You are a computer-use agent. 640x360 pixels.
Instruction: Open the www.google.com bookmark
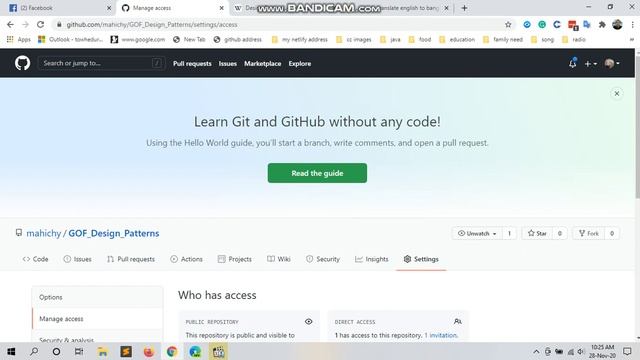138,40
